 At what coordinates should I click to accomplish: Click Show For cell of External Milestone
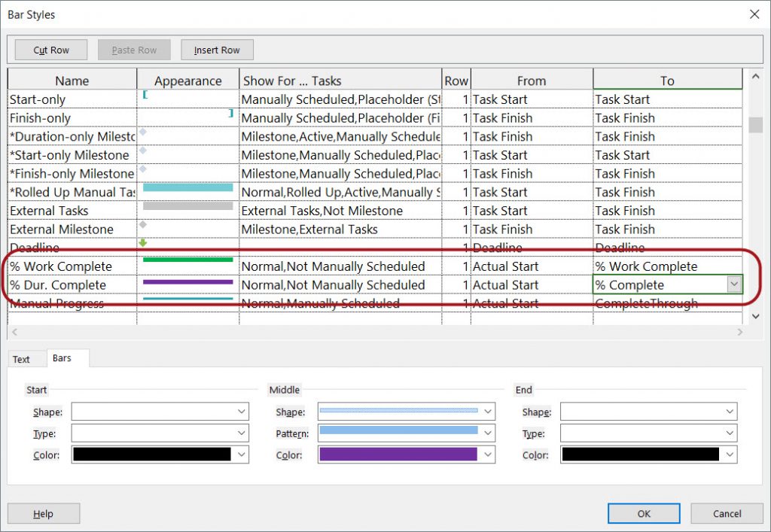click(340, 230)
